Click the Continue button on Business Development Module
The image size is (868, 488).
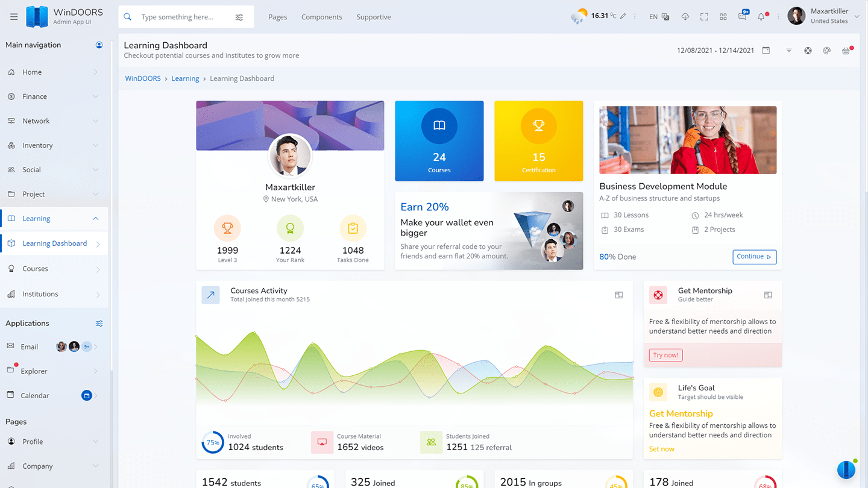point(754,257)
